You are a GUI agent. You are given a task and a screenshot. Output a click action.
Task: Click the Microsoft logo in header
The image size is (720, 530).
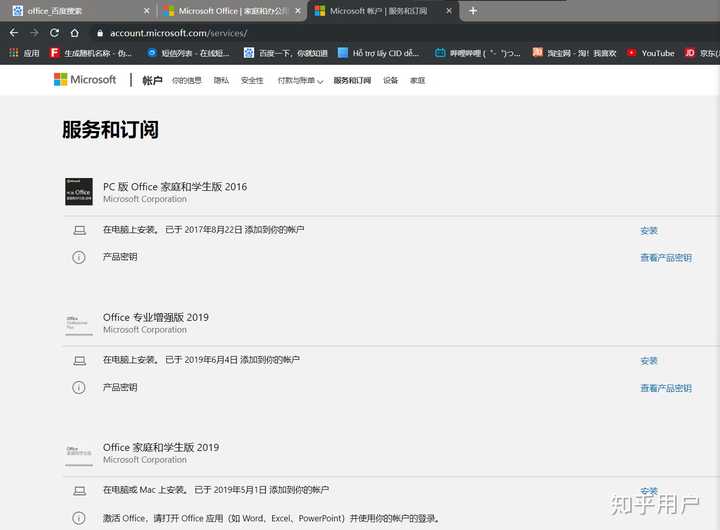pos(85,79)
